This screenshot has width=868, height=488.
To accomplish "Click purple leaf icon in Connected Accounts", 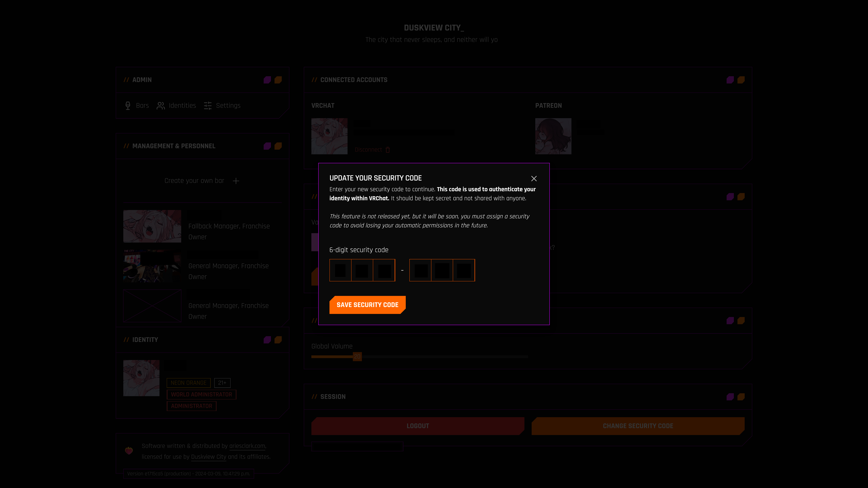I will click(x=730, y=80).
